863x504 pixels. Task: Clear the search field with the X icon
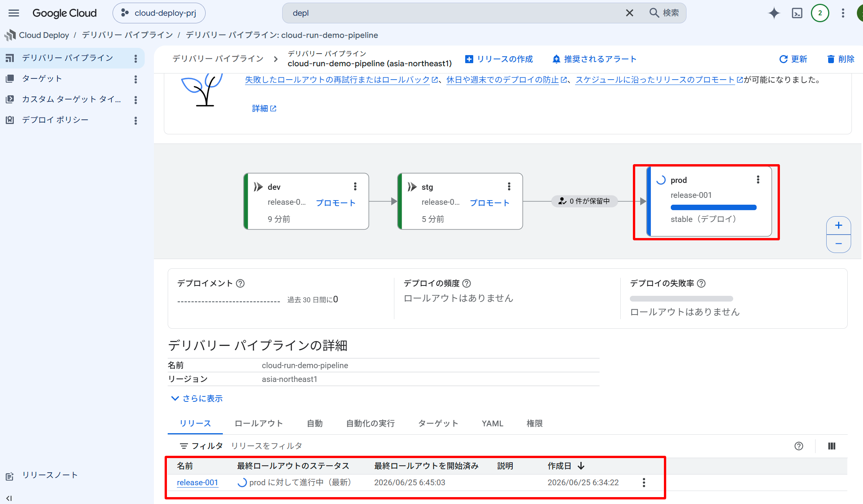coord(629,13)
